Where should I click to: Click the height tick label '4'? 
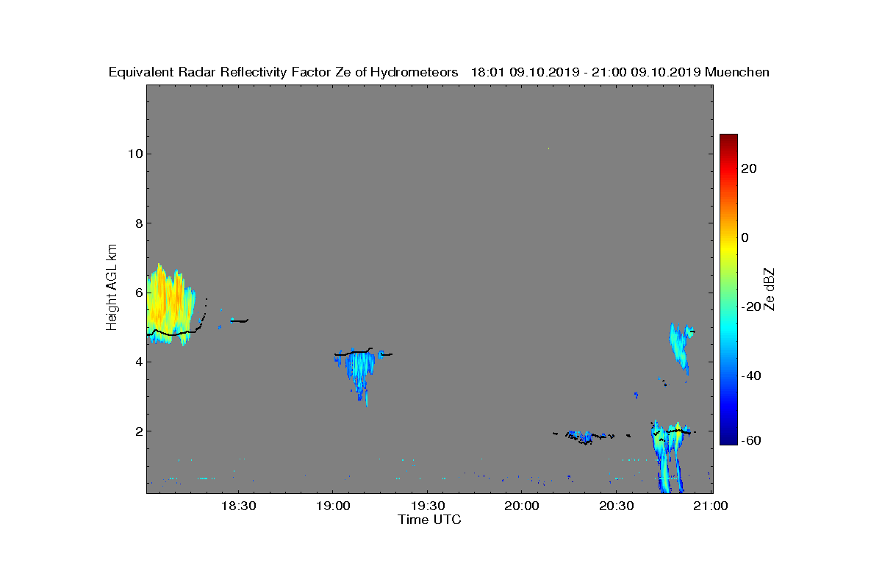(137, 362)
